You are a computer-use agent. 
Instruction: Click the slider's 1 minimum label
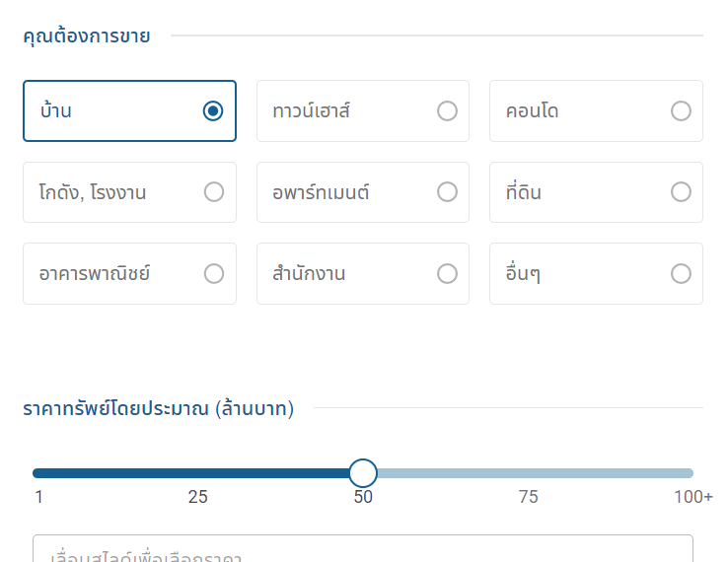38,497
